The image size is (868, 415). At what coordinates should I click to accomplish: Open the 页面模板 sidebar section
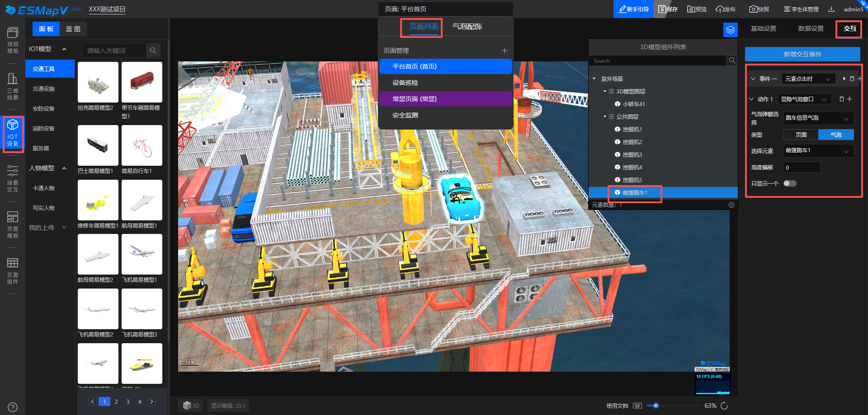tap(13, 225)
